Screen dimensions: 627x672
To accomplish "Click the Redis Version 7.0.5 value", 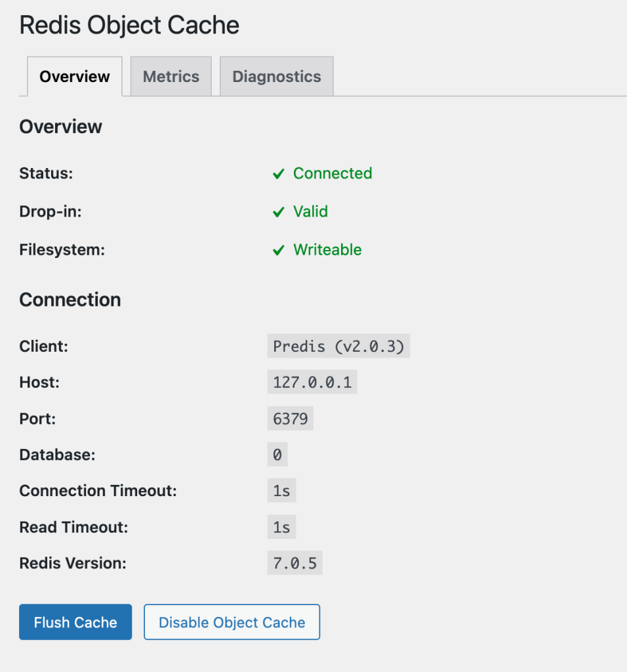I will [294, 563].
